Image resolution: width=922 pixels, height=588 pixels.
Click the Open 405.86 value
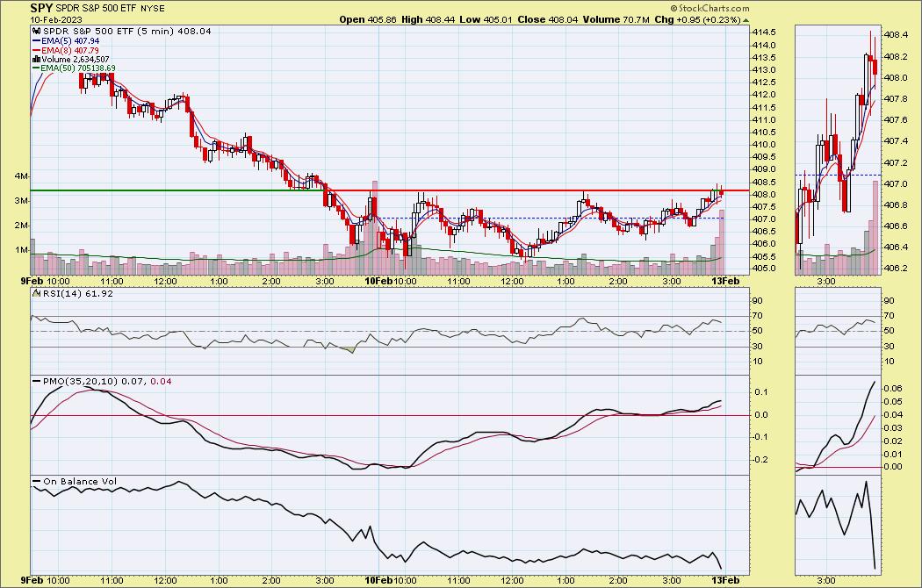368,19
